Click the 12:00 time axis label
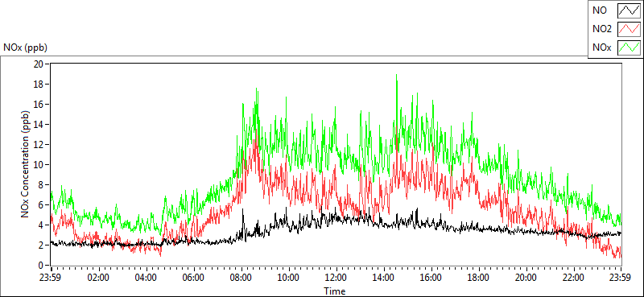 pyautogui.click(x=336, y=277)
